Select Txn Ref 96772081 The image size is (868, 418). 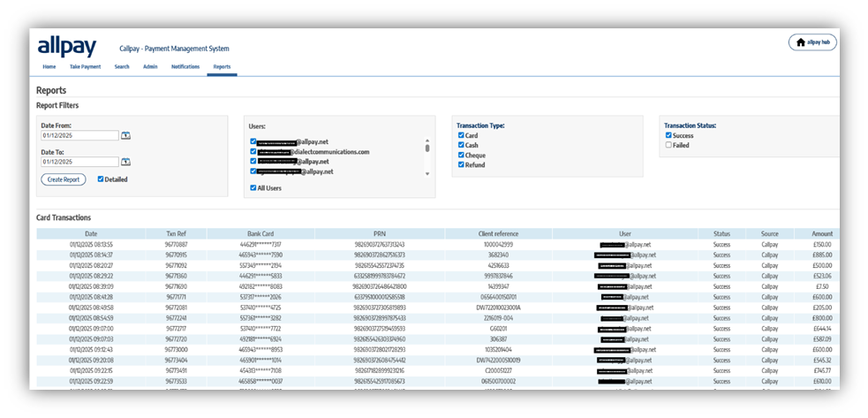176,308
